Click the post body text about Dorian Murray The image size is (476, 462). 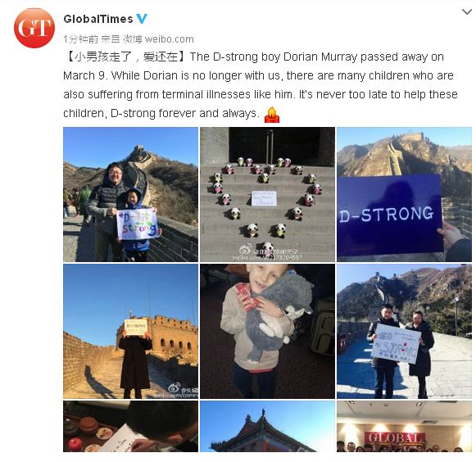point(261,85)
